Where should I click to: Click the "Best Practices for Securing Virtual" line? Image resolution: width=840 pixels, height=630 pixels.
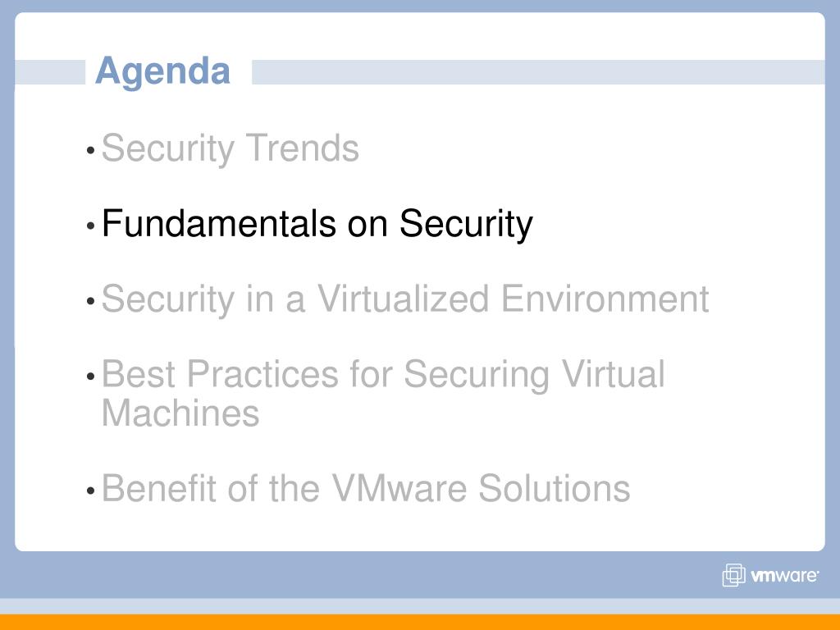383,374
